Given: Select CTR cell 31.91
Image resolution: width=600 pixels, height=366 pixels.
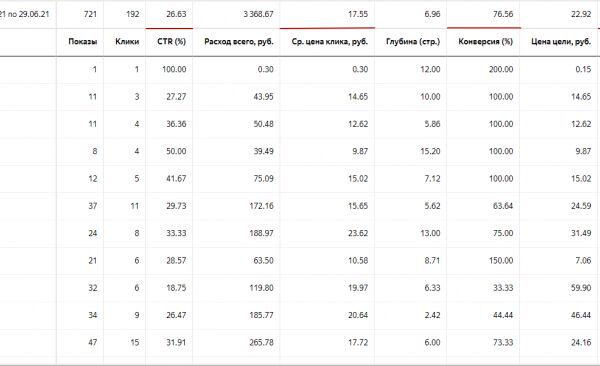Looking at the screenshot, I should coord(176,343).
